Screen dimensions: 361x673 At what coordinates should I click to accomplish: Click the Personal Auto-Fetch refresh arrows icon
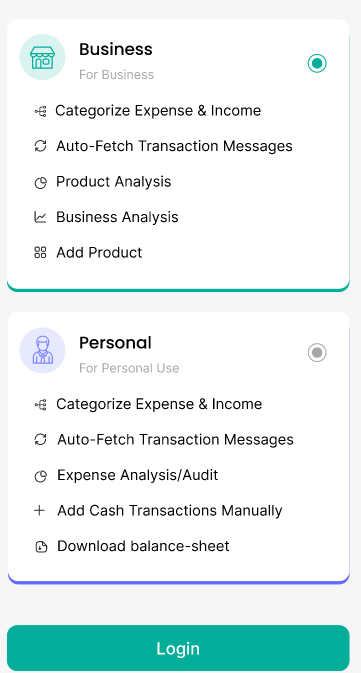click(x=40, y=440)
